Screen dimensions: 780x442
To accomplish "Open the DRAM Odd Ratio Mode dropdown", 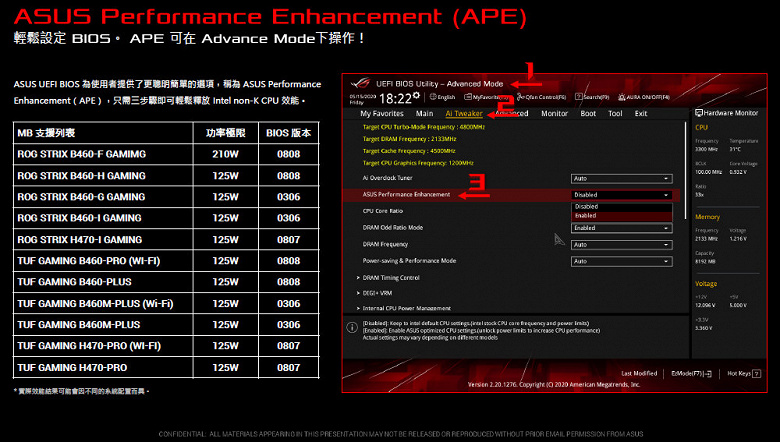I will pyautogui.click(x=621, y=228).
